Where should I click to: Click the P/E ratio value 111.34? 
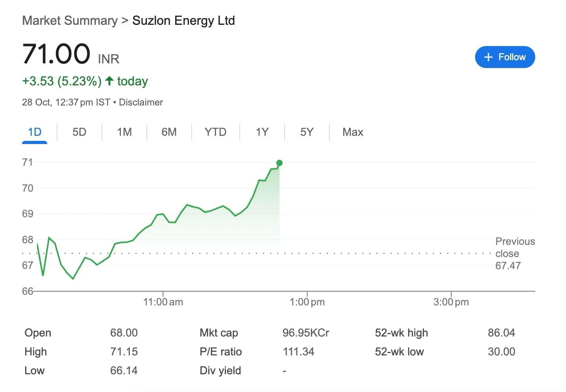pos(299,351)
